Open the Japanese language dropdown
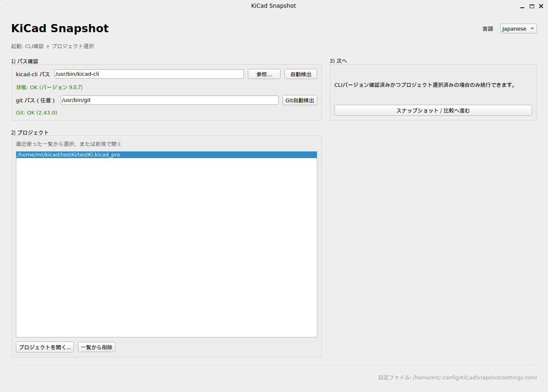This screenshot has height=392, width=548. [518, 29]
